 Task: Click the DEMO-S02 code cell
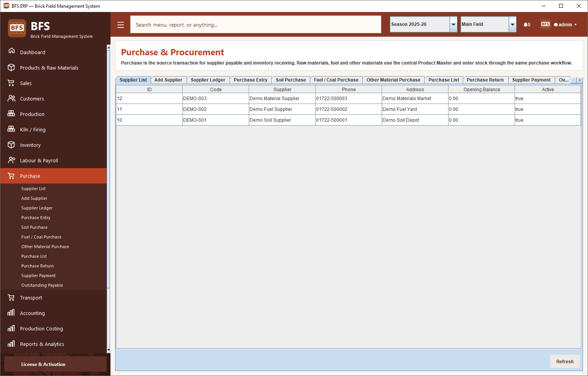click(216, 109)
